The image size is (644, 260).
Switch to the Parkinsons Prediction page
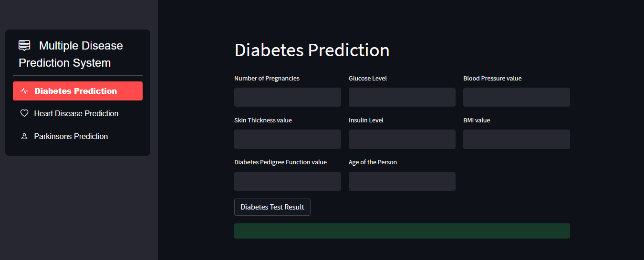click(78, 136)
